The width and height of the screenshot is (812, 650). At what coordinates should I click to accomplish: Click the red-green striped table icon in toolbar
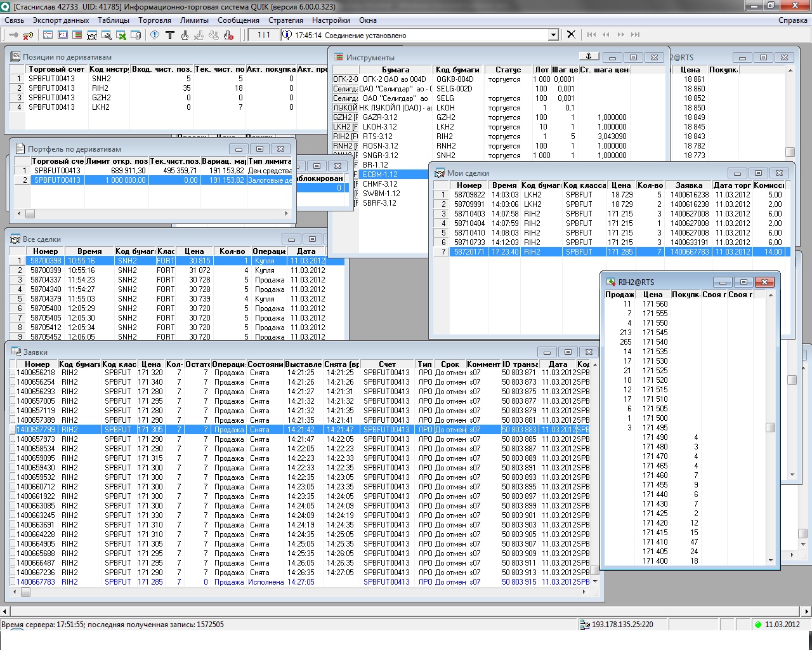[x=77, y=35]
